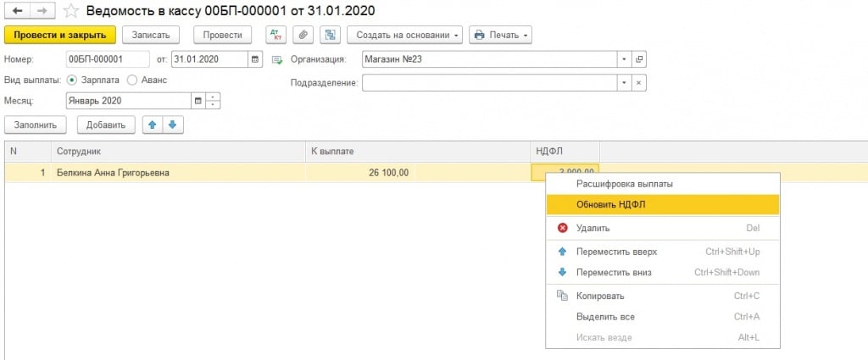Show Дт/Кт accounting entries icon
Viewport: 868px width, 360px height.
[275, 35]
